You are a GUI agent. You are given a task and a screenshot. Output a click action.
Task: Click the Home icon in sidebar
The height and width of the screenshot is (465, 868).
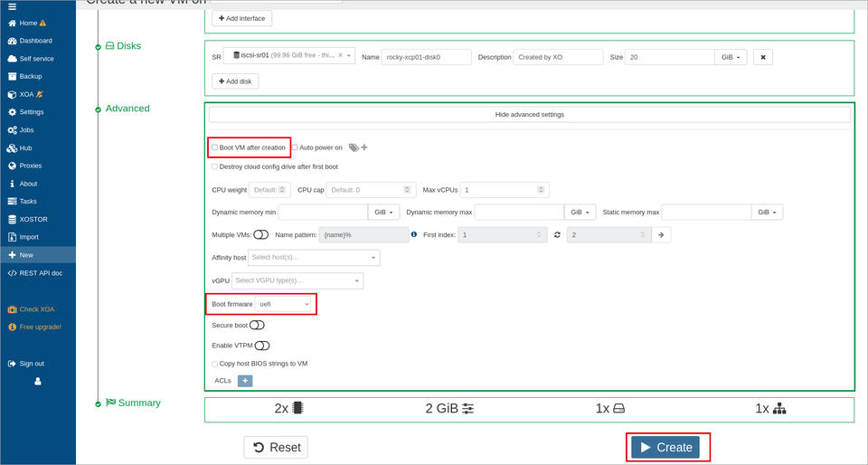click(x=12, y=24)
